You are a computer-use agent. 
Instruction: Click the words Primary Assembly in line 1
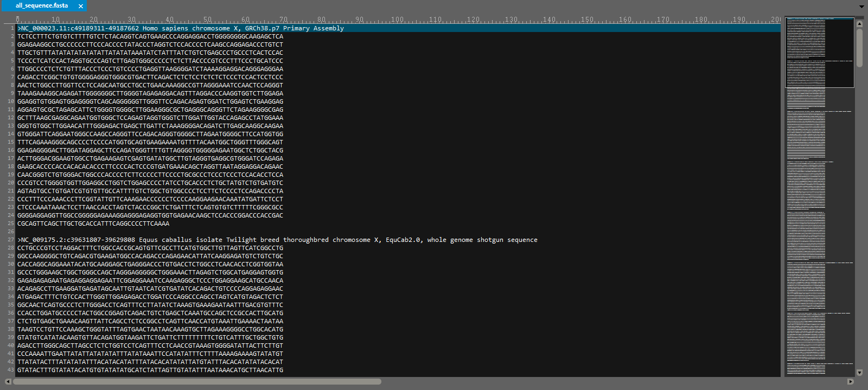314,28
